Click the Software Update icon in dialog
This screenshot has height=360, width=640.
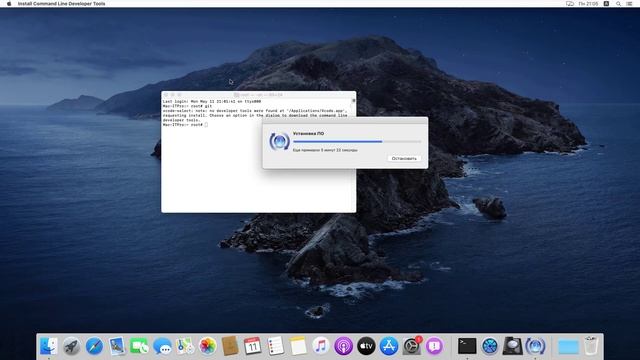click(280, 142)
